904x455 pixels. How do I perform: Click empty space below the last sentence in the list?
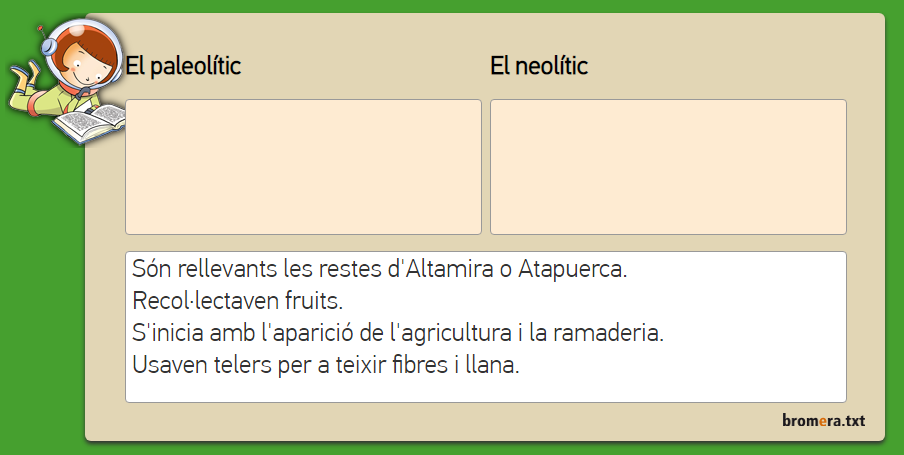tap(485, 390)
